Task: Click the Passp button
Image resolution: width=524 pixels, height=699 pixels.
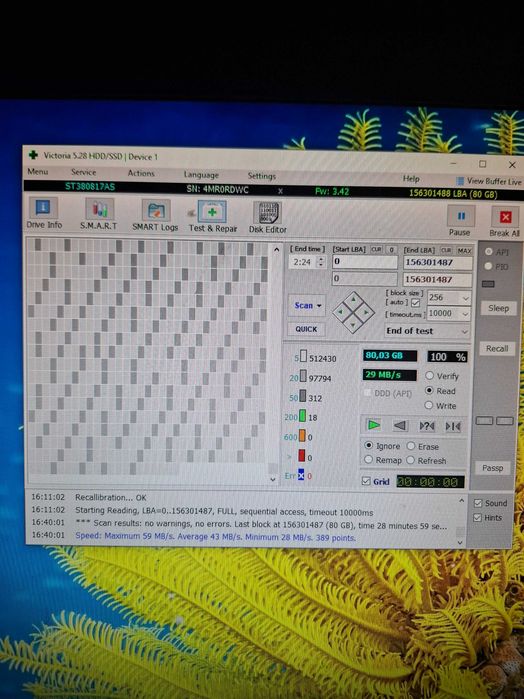Action: (x=492, y=468)
